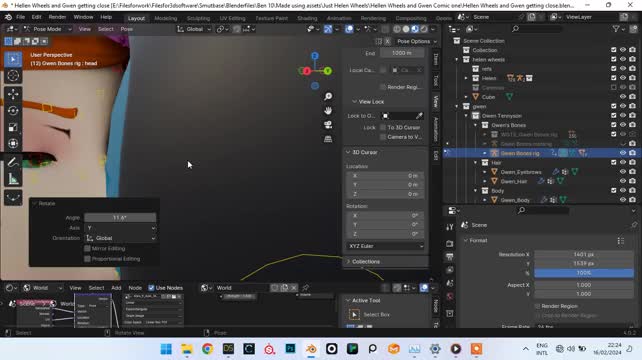Enable Camera to View lock checkbox
The image size is (642, 360).
(x=383, y=137)
